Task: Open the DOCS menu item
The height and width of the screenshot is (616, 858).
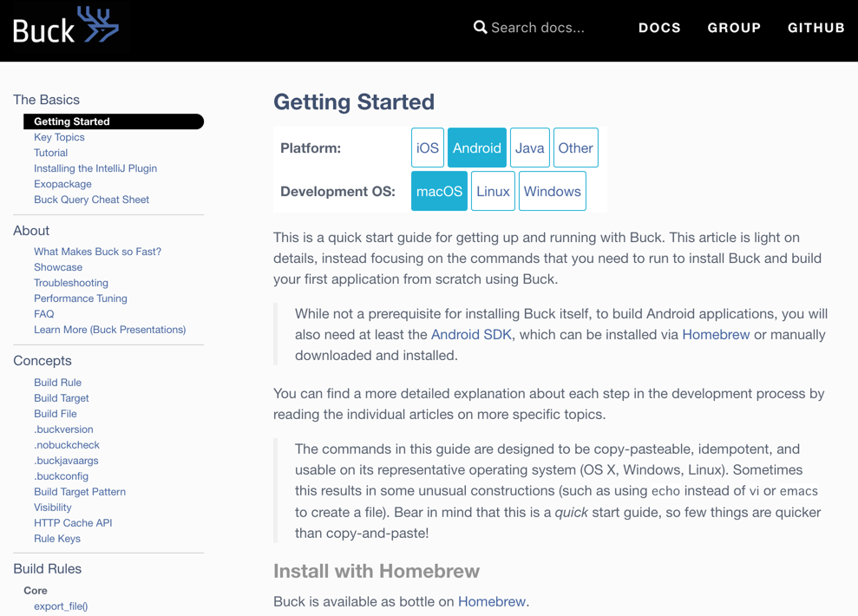Action: coord(659,28)
